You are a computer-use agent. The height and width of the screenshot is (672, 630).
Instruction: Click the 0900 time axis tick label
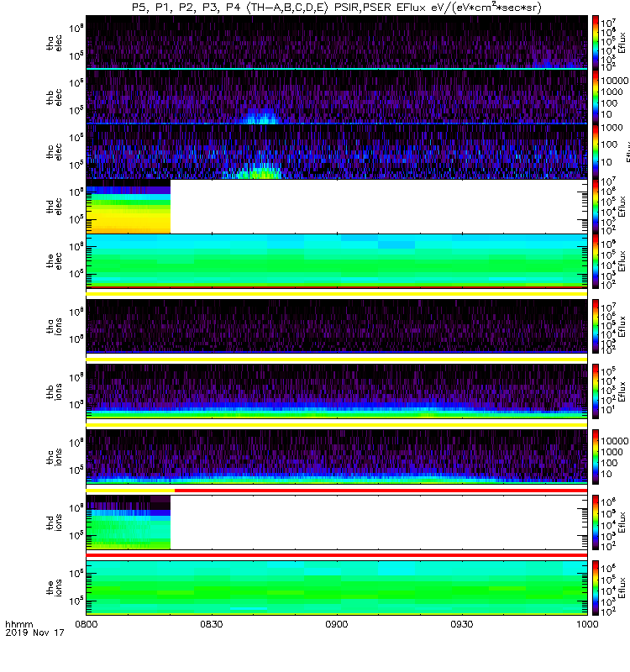pos(337,624)
